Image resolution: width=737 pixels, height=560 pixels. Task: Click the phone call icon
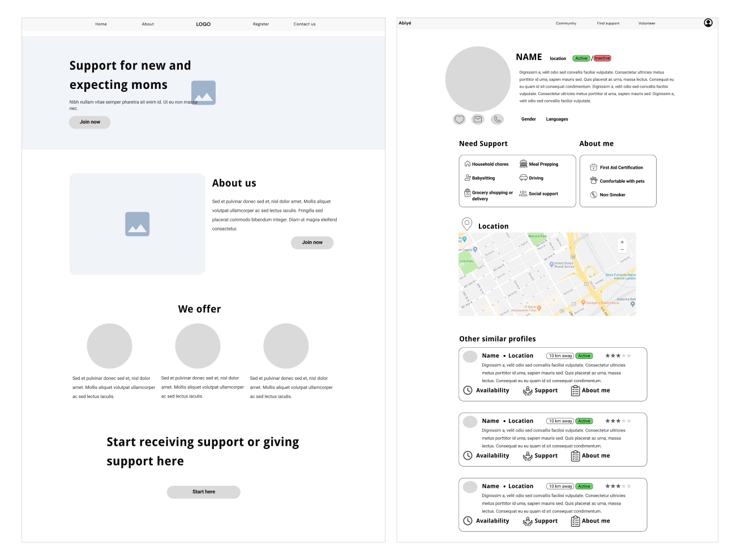click(x=497, y=119)
